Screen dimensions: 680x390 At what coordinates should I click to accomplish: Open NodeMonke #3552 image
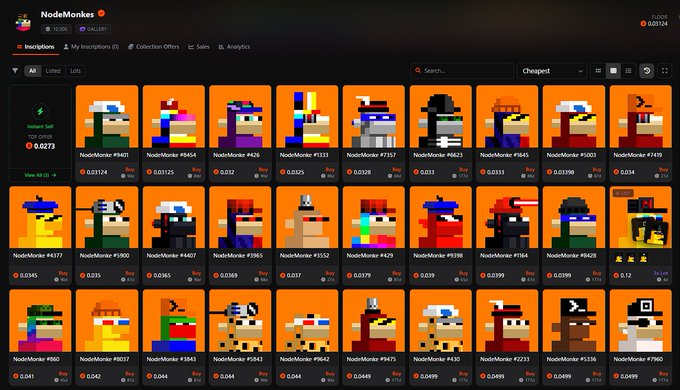click(x=307, y=217)
